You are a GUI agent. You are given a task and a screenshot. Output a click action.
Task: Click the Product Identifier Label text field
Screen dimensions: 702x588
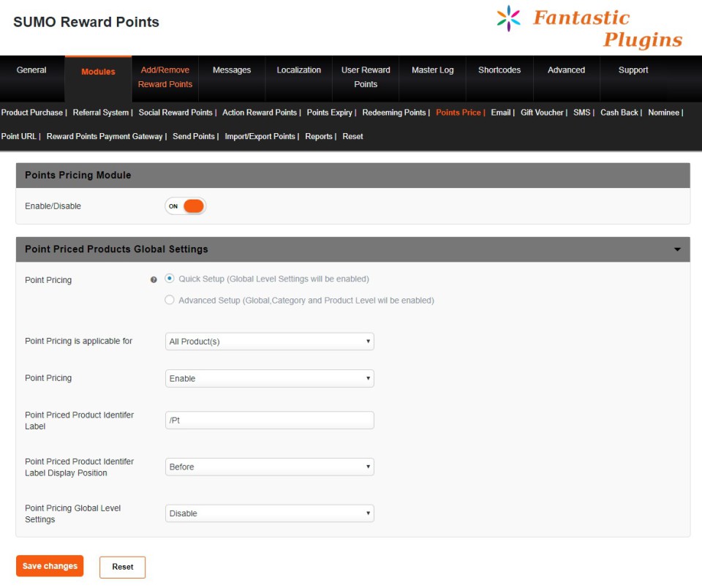click(269, 420)
